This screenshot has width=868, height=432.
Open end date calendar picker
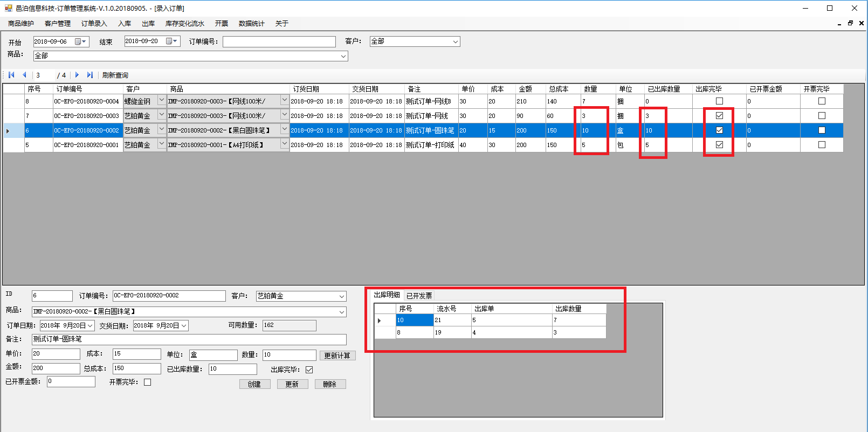[173, 41]
